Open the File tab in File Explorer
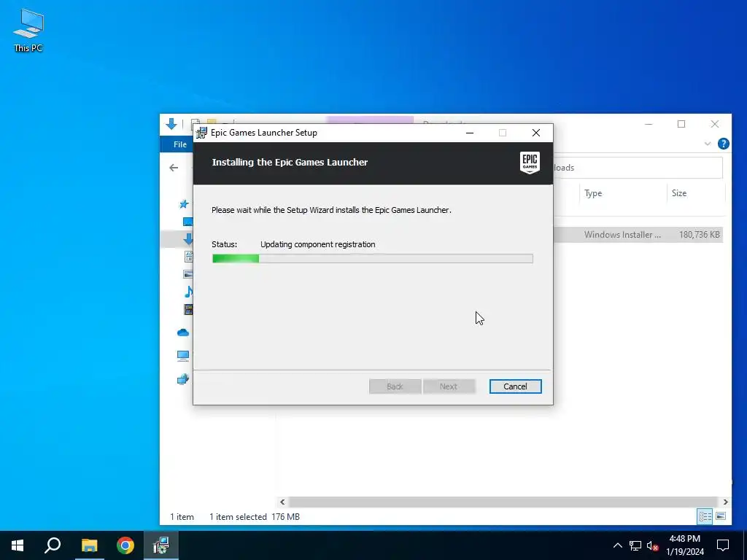The image size is (747, 560). tap(180, 144)
